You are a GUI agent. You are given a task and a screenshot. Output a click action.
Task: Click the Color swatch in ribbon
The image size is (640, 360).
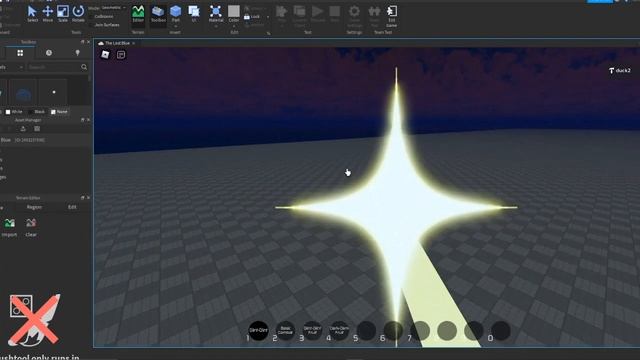click(234, 11)
